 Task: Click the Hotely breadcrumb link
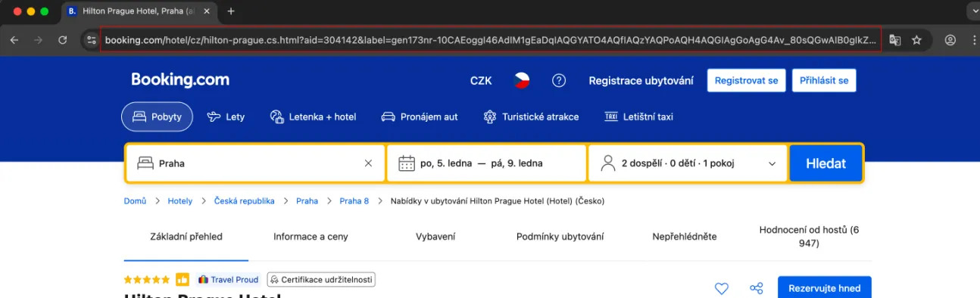(180, 201)
